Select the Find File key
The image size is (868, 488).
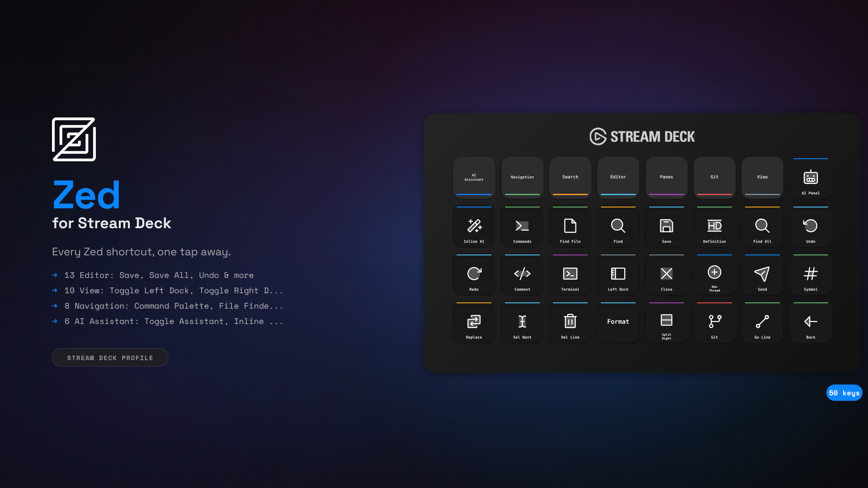[x=570, y=226]
